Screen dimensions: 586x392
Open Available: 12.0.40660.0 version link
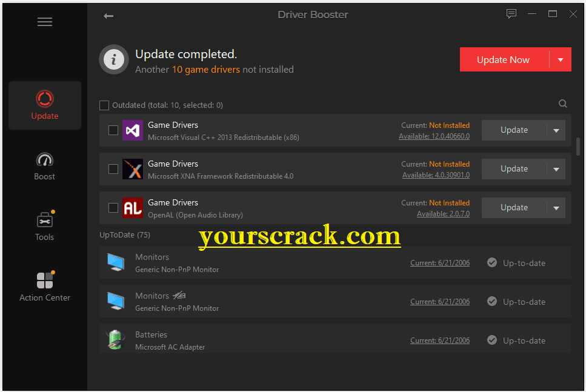(435, 136)
